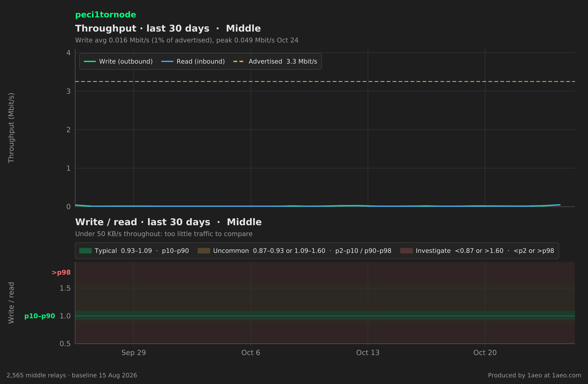Click the 'Write avg 0.016 Mbit/s' subtitle
The image size is (588, 384).
click(187, 40)
